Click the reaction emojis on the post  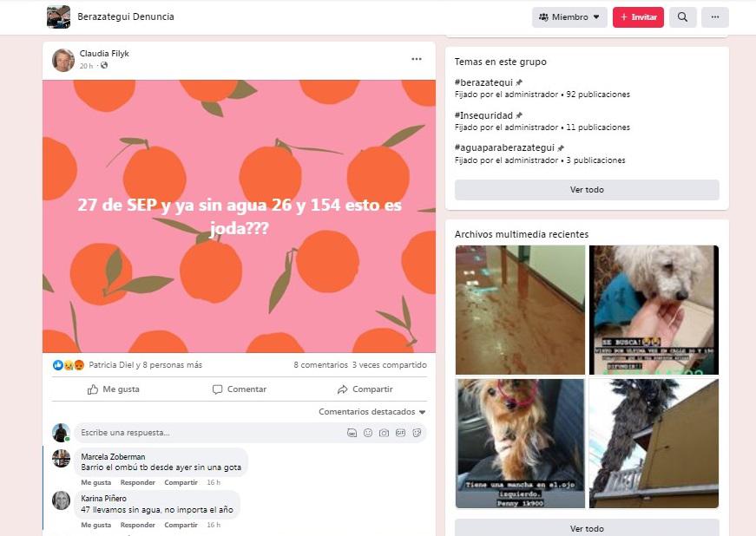click(69, 365)
